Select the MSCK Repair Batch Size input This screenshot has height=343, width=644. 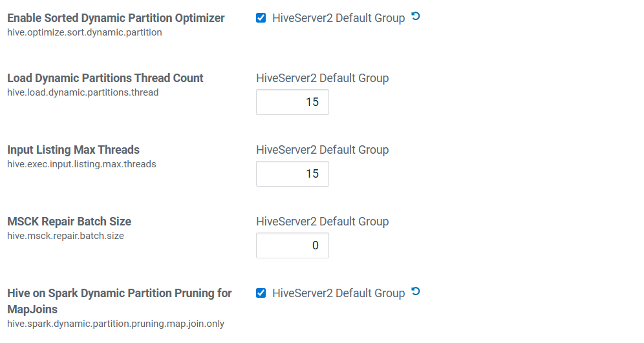(x=292, y=245)
